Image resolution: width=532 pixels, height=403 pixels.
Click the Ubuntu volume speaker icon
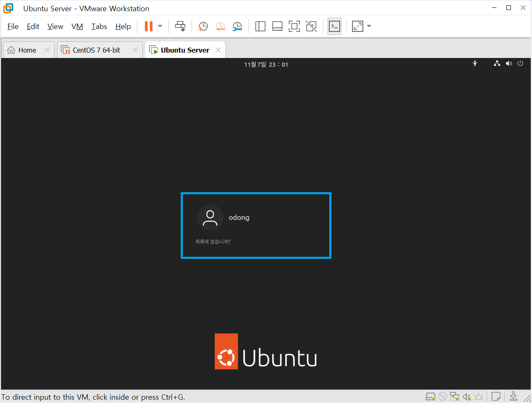pos(508,63)
